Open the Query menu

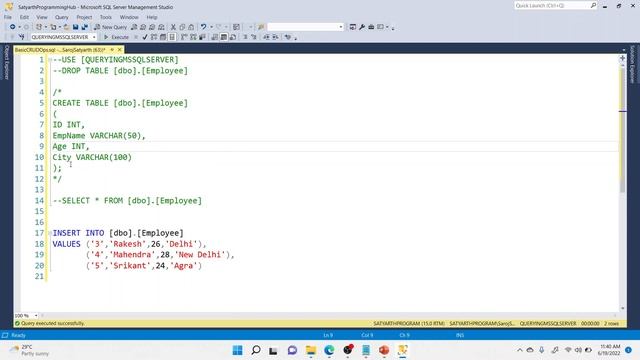click(x=62, y=17)
